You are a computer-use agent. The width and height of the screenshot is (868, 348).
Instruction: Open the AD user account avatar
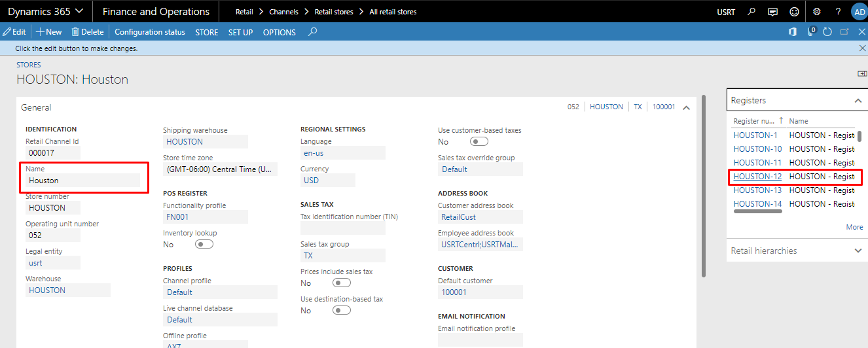point(859,12)
